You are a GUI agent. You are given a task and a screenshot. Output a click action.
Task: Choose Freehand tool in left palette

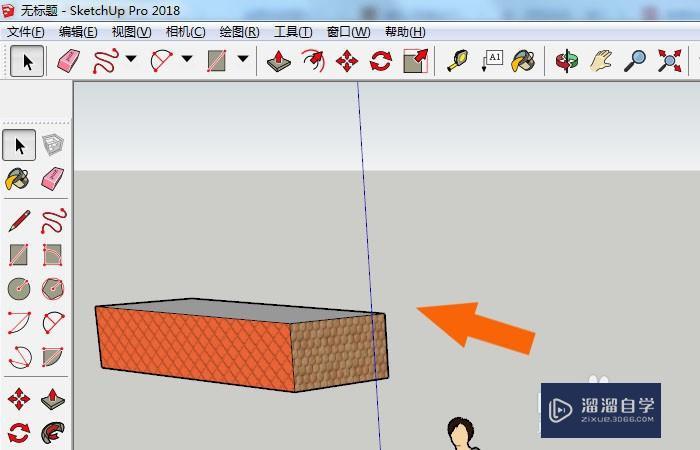pos(54,221)
